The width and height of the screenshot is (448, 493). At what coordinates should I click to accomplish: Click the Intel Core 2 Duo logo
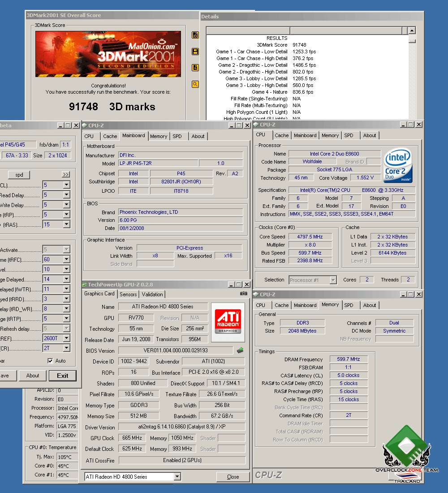point(398,166)
